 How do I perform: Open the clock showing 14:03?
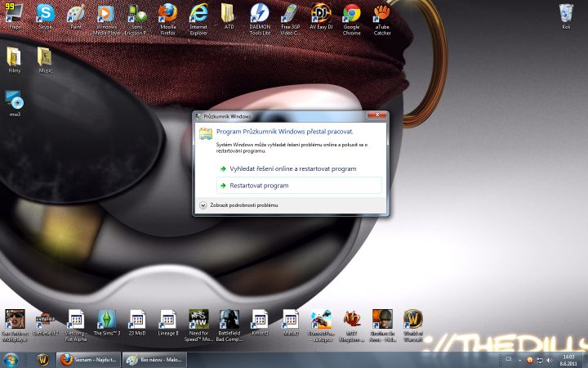[x=568, y=360]
